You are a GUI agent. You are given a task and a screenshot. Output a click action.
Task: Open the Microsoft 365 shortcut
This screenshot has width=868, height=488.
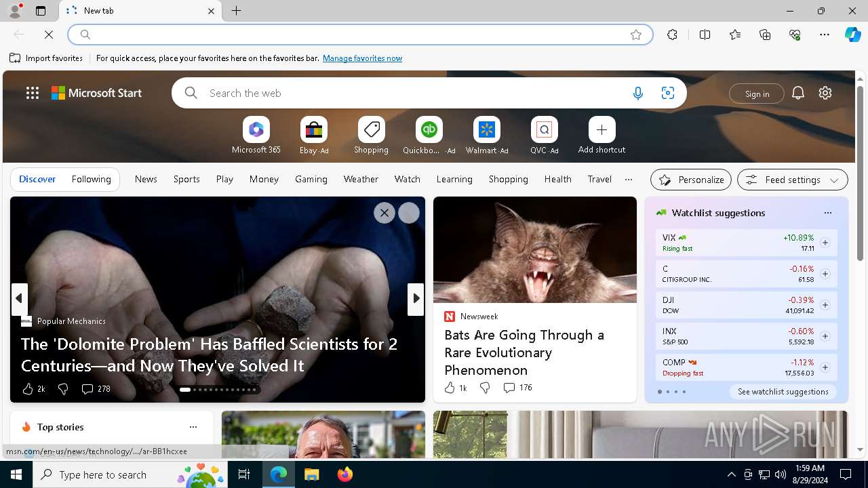(x=256, y=136)
